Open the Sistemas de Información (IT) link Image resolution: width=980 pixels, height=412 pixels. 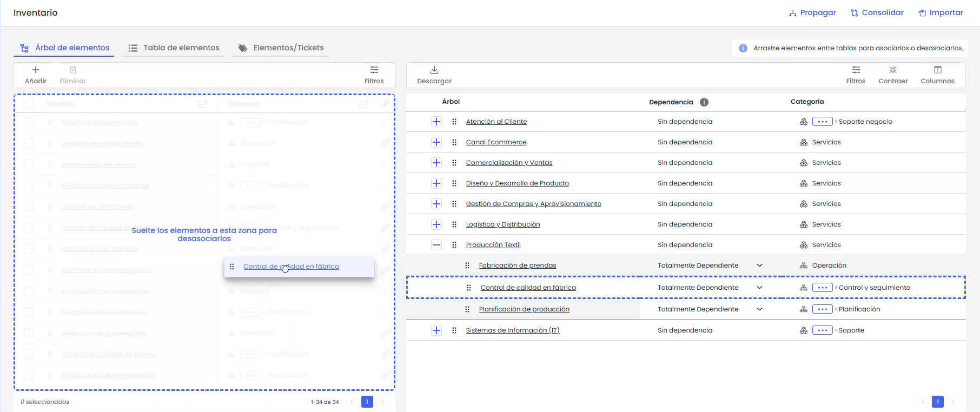512,330
